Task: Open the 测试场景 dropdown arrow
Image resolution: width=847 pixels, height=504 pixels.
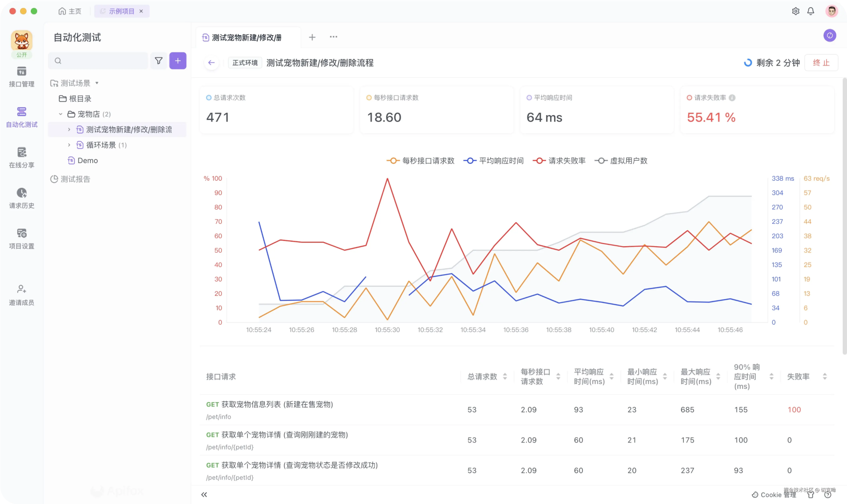Action: [97, 83]
